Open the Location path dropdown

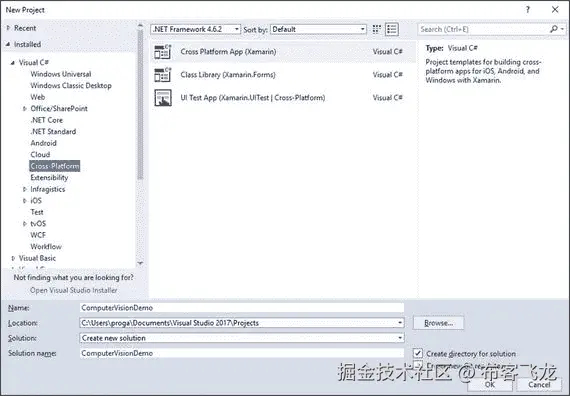click(x=400, y=323)
